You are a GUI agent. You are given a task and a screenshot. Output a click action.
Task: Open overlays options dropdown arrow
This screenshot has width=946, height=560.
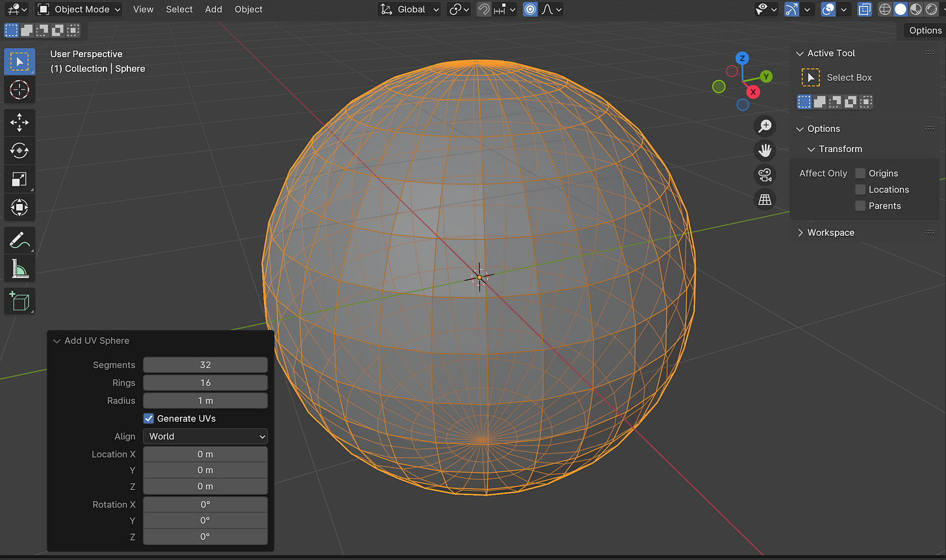click(844, 9)
